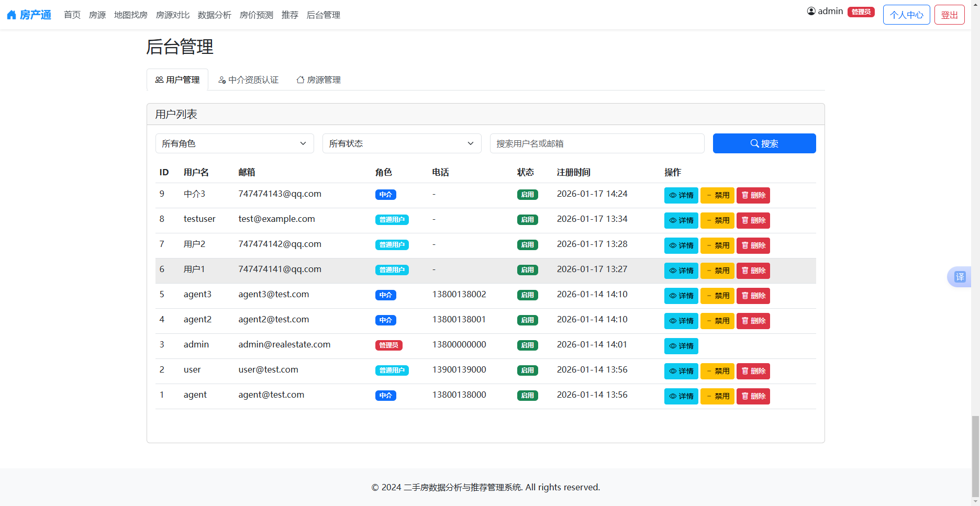The width and height of the screenshot is (980, 506).
Task: Delete user 用户2
Action: tap(753, 245)
